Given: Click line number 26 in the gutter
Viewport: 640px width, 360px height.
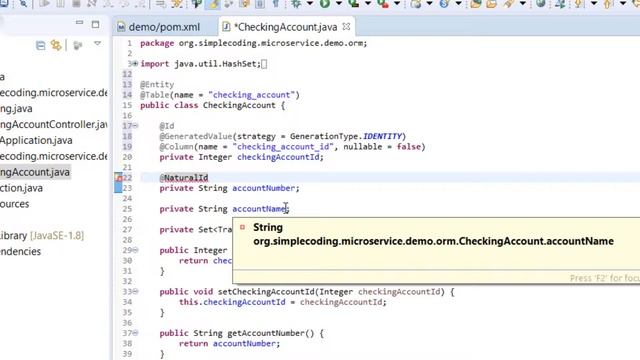Looking at the screenshot, I should coord(127,219).
